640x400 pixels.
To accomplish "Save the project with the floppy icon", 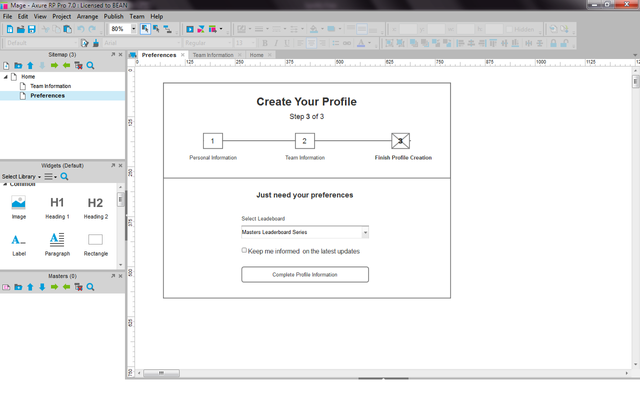I will (x=31, y=29).
